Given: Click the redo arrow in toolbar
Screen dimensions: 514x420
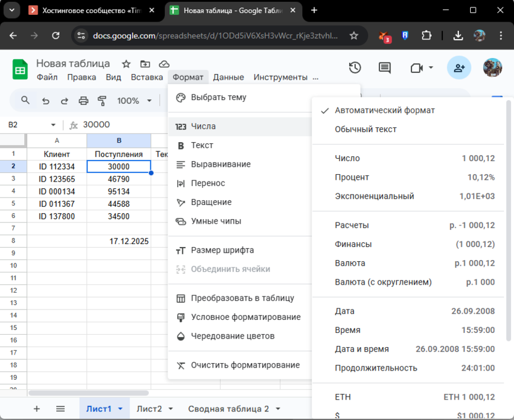Looking at the screenshot, I should pos(64,101).
